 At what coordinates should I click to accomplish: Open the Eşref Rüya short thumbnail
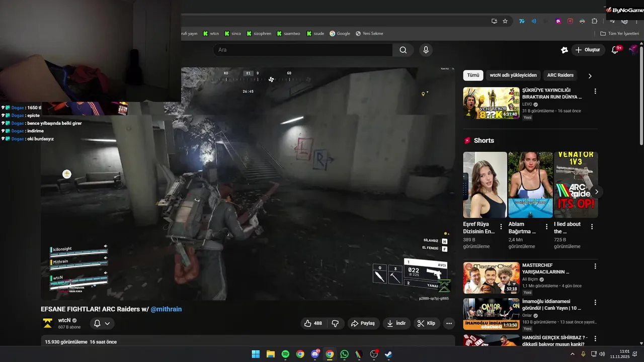[x=485, y=185]
